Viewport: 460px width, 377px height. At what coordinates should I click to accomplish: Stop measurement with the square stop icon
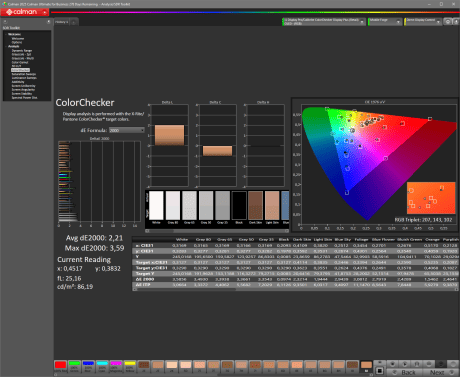tap(379, 371)
